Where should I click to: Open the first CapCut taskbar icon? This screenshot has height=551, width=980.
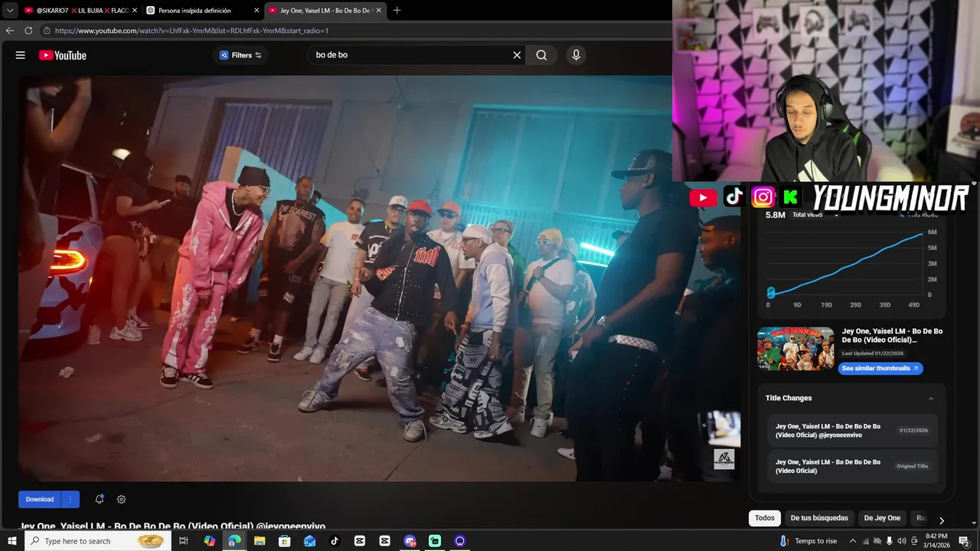pyautogui.click(x=360, y=541)
